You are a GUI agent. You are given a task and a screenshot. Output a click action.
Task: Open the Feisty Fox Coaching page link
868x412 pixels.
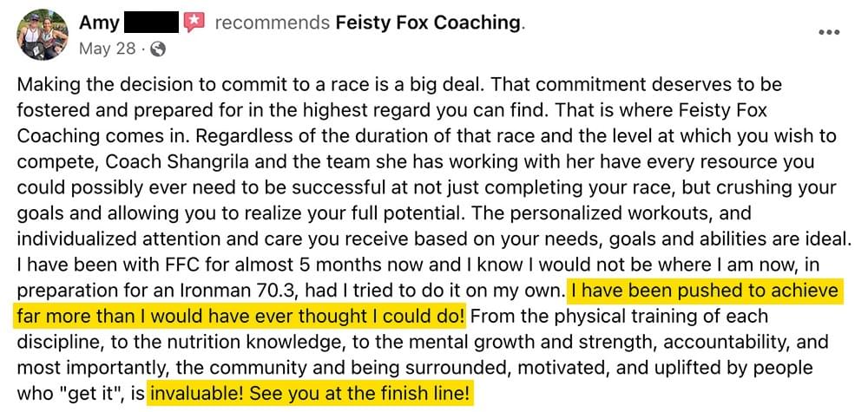pos(429,23)
